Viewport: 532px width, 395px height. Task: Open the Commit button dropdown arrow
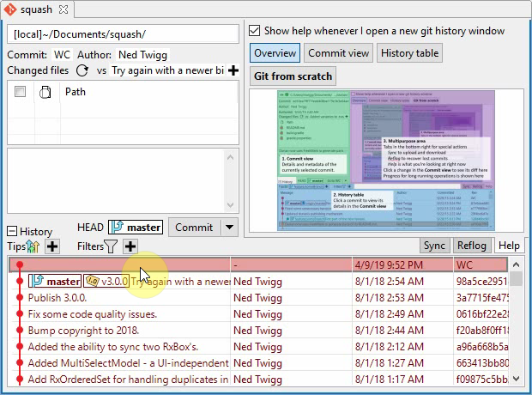point(228,228)
